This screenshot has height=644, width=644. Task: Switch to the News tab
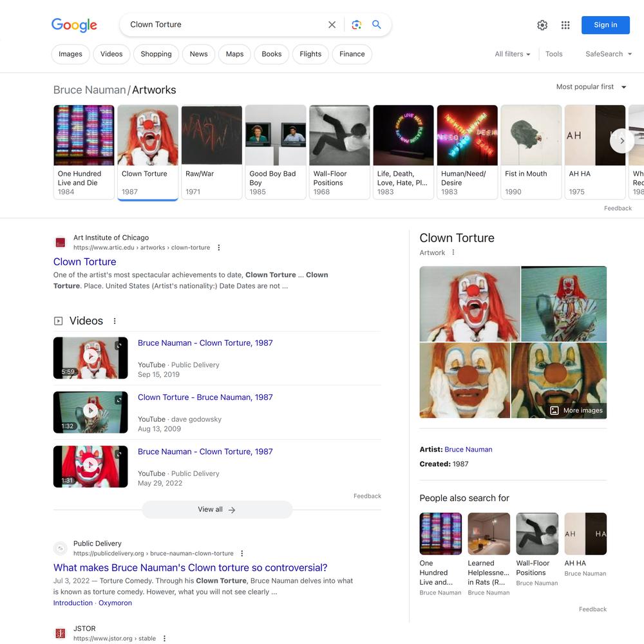click(199, 54)
